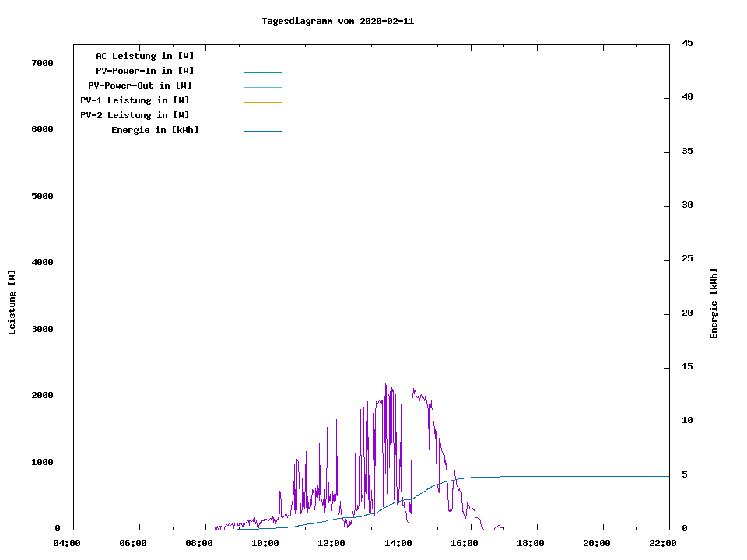The width and height of the screenshot is (747, 560).
Task: Select the Energie in [kWh] legend label
Action: point(155,130)
